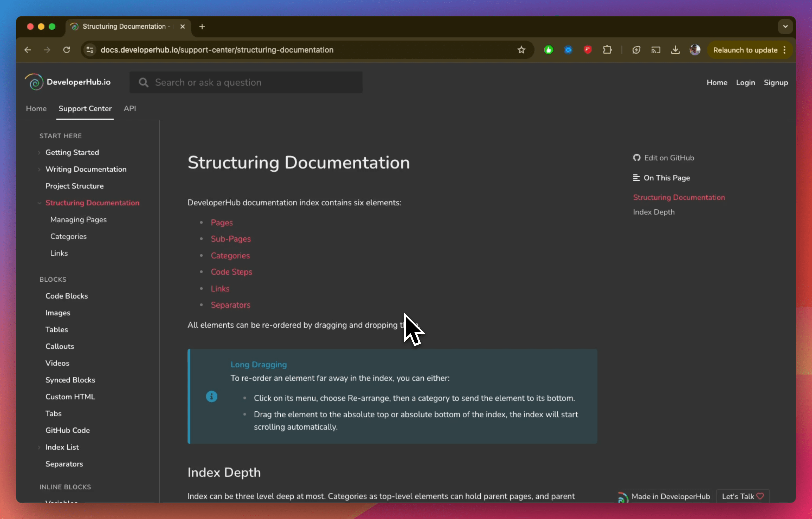Open site information icon in address bar
The height and width of the screenshot is (519, 812).
pyautogui.click(x=90, y=50)
